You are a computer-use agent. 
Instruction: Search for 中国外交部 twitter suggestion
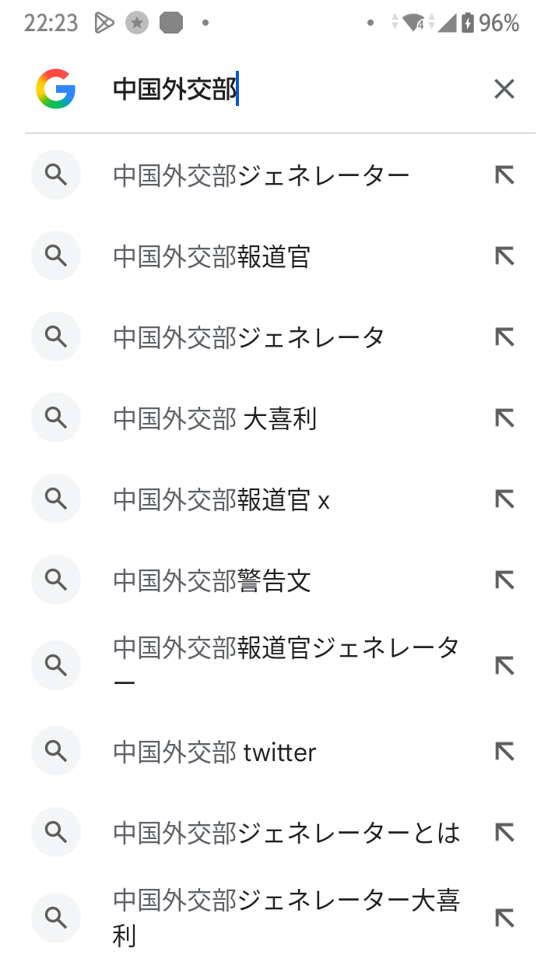215,753
